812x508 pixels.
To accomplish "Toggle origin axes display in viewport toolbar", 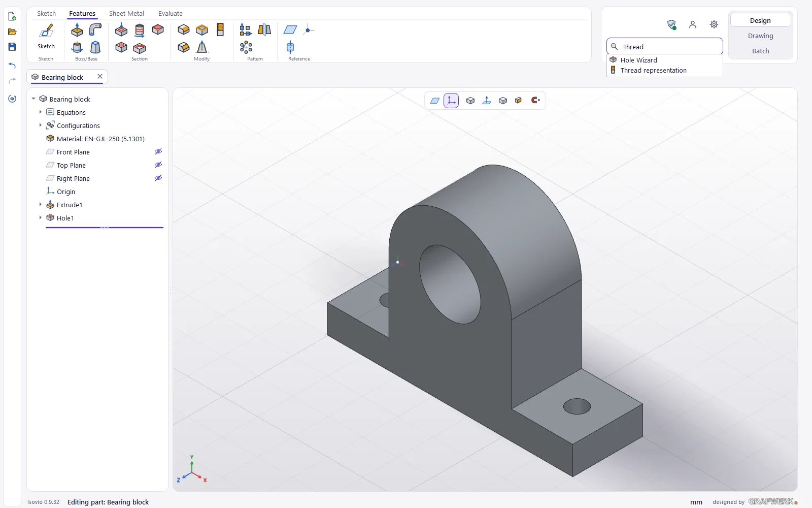I will (x=451, y=100).
